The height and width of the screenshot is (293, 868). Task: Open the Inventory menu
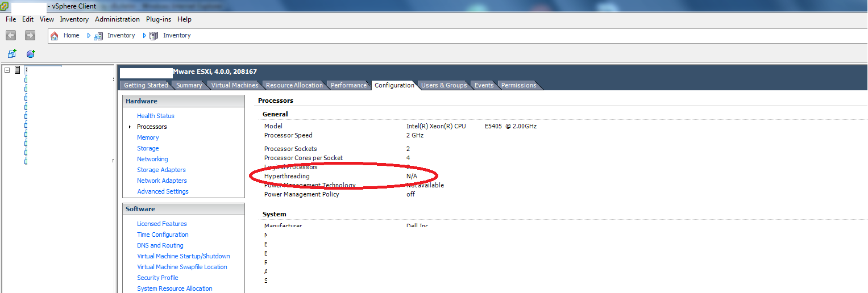pos(74,19)
